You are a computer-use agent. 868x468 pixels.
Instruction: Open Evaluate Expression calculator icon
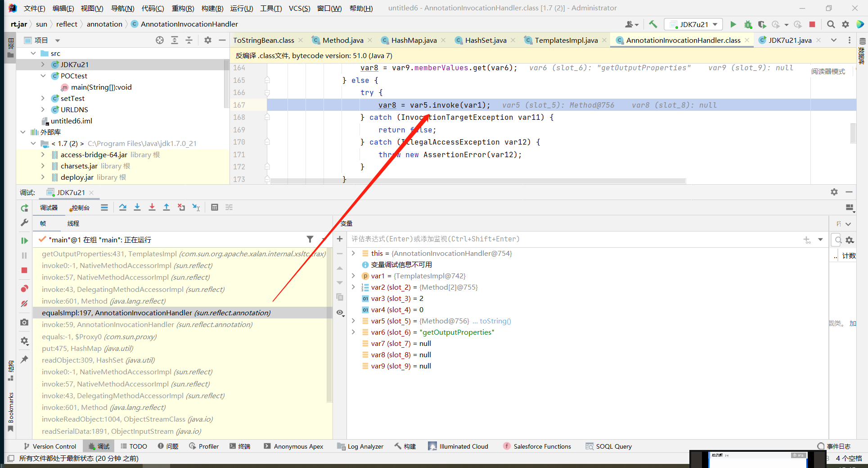tap(215, 207)
